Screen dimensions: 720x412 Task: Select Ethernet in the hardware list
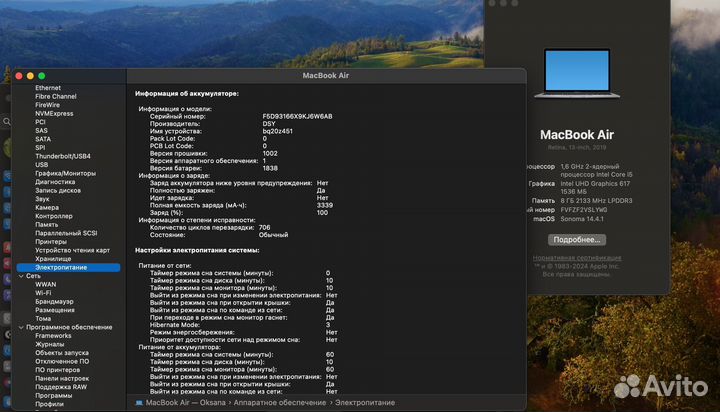tap(48, 88)
